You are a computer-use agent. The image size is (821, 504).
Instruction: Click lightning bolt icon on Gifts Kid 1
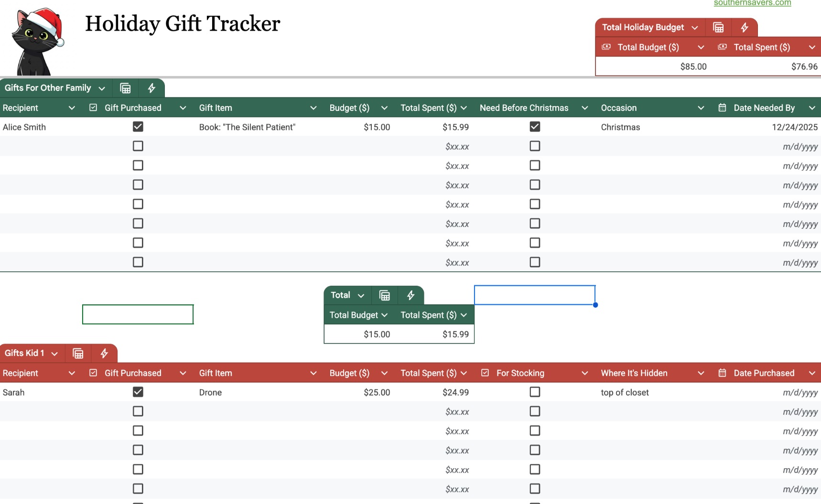[x=104, y=354]
